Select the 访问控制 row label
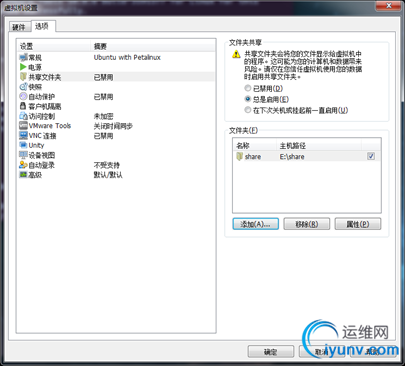Image resolution: width=405 pixels, height=366 pixels. tap(42, 116)
